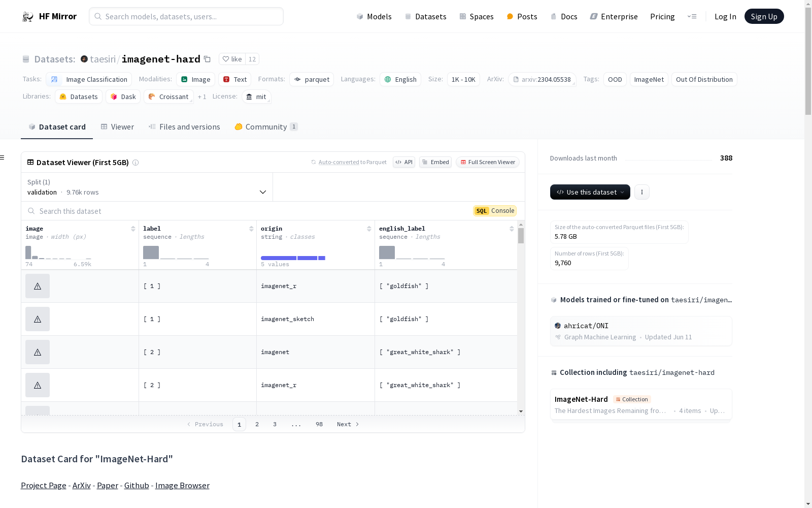
Task: Go to page 2 of the viewer
Action: (x=257, y=424)
